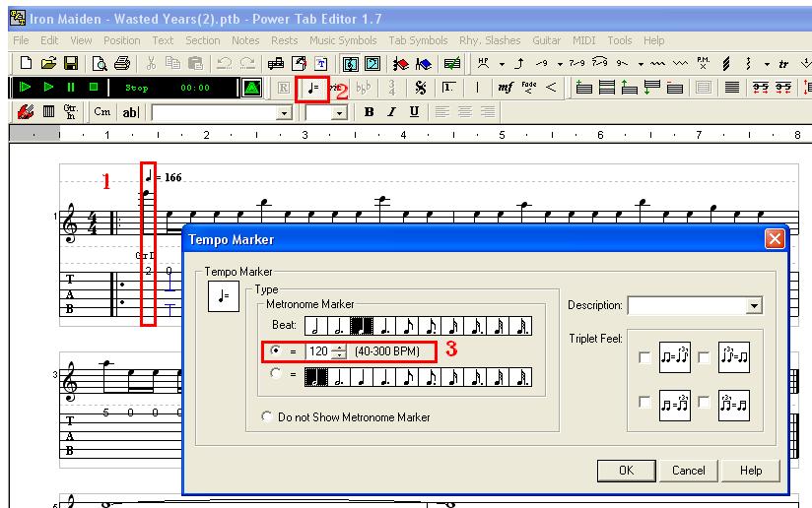Select half note in Beat row
Viewport: 812px width, 508px height.
[315, 326]
